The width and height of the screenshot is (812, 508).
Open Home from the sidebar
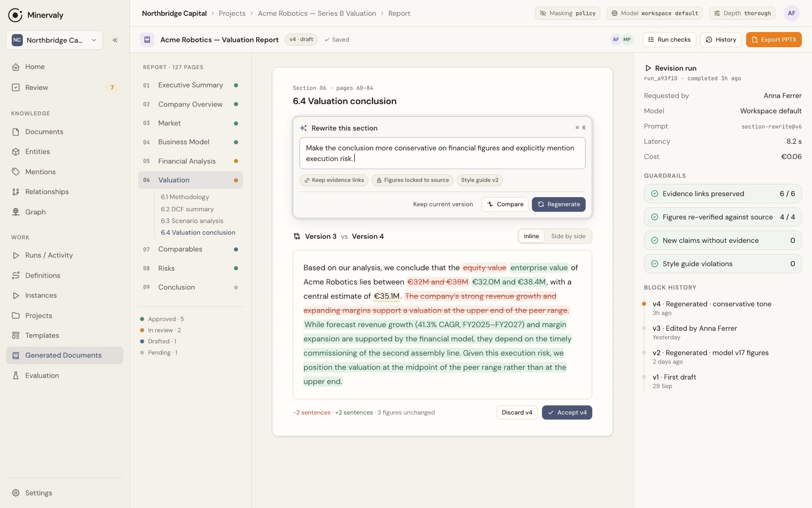[65, 67]
